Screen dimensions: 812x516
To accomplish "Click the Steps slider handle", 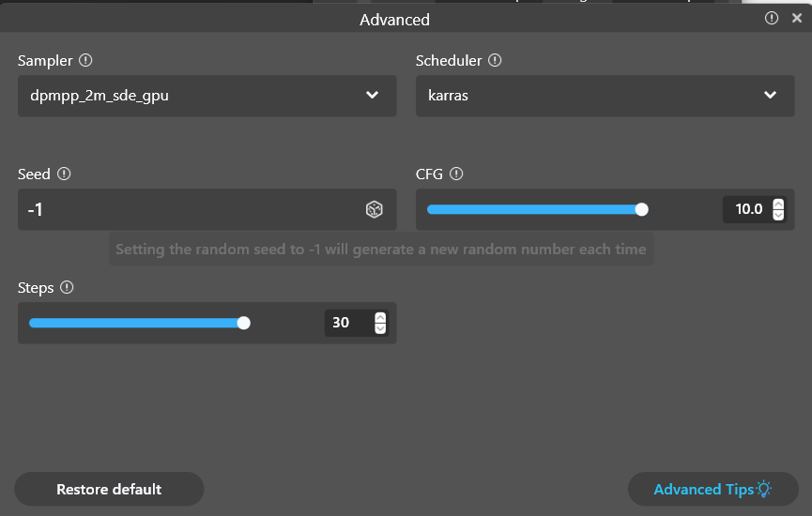I will pyautogui.click(x=244, y=323).
